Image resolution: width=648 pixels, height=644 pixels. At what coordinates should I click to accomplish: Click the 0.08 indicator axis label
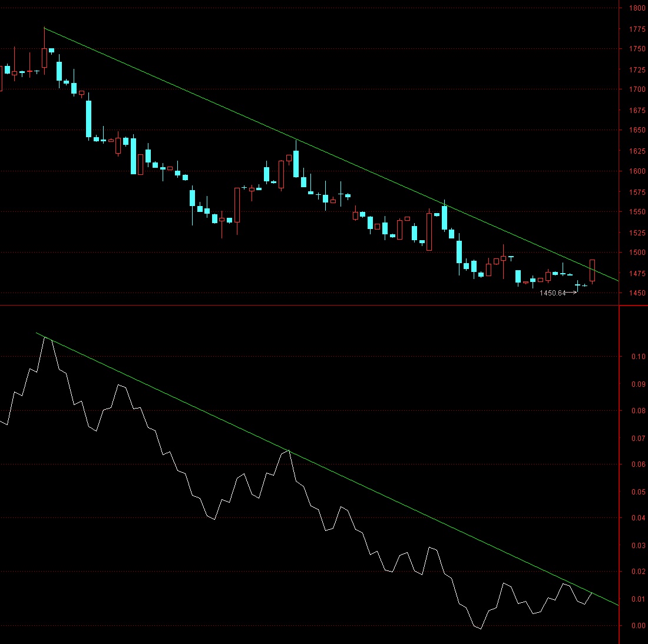[x=638, y=411]
